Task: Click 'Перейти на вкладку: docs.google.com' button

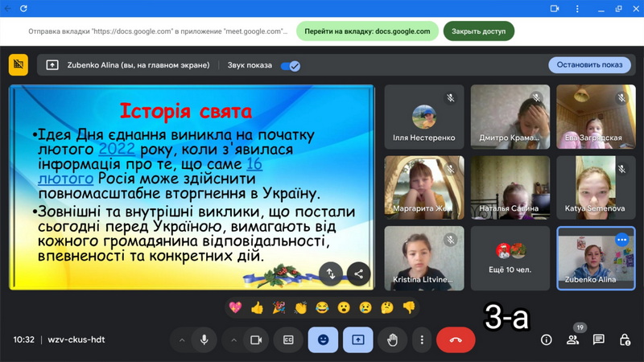Action: point(367,31)
